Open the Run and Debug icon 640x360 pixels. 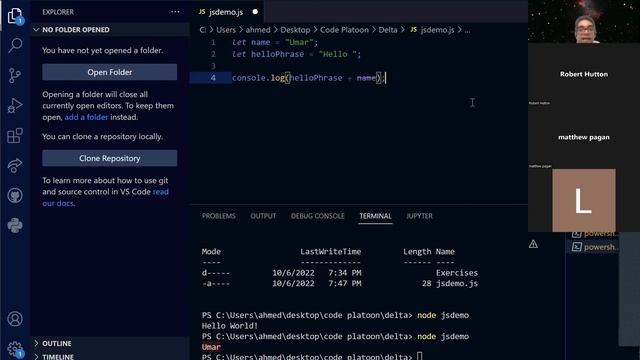pos(15,105)
